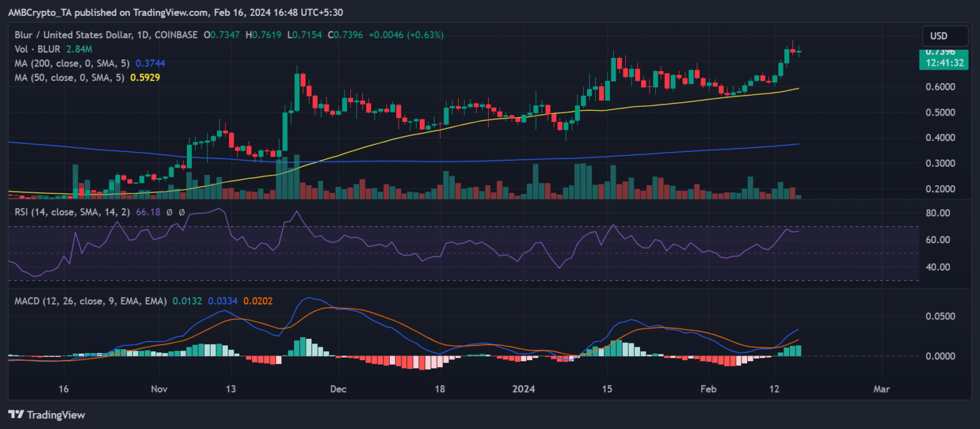Click first ø symbol beside RSI value
Screen dimensions: 980x429
(169, 212)
